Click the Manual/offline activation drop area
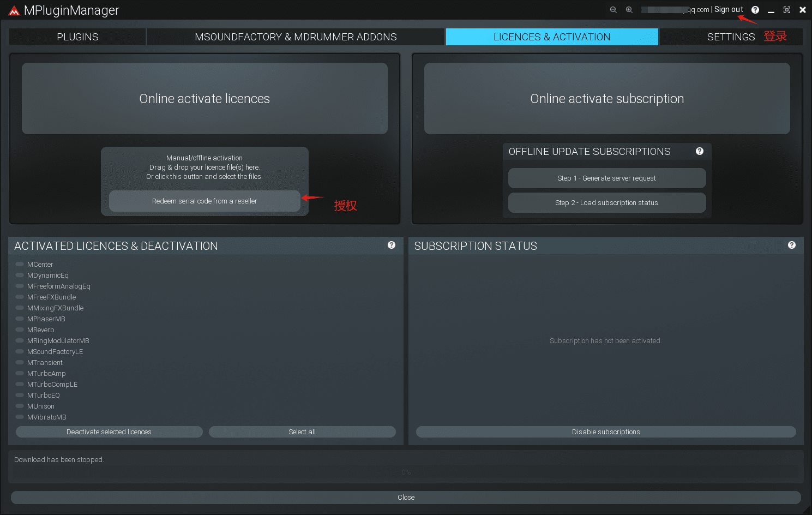Image resolution: width=812 pixels, height=515 pixels. (204, 167)
